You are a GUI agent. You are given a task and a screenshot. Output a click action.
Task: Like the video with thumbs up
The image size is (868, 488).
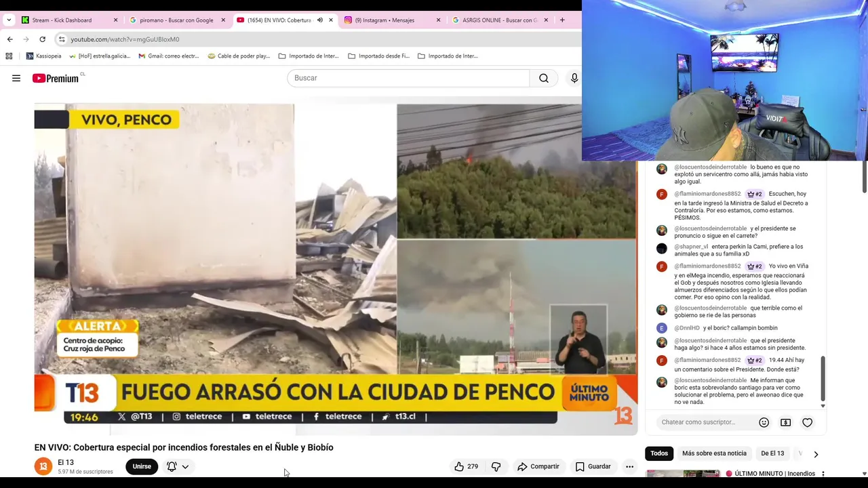pyautogui.click(x=467, y=466)
